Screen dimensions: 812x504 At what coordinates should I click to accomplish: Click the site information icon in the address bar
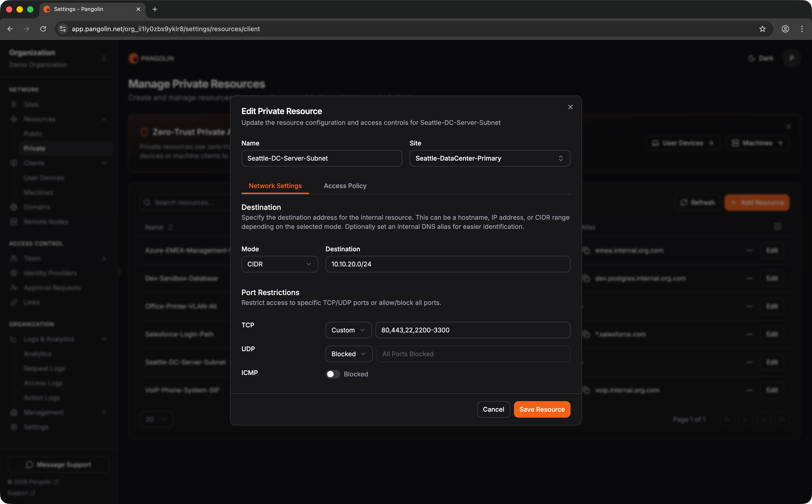[63, 29]
